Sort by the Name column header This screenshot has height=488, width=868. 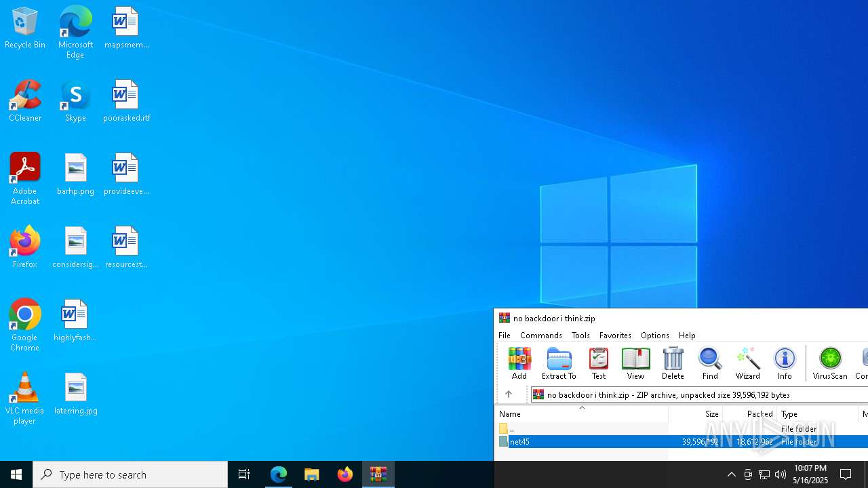click(582, 413)
